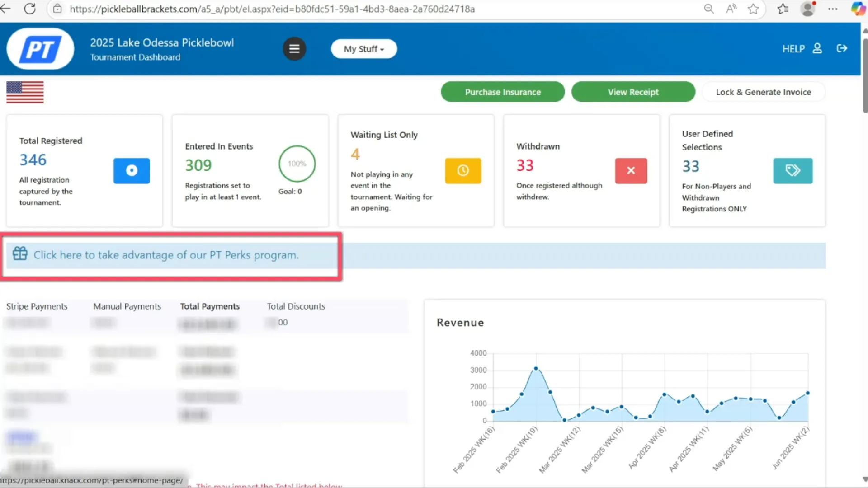
Task: Click the teal User Defined Selections tag icon
Action: point(793,170)
